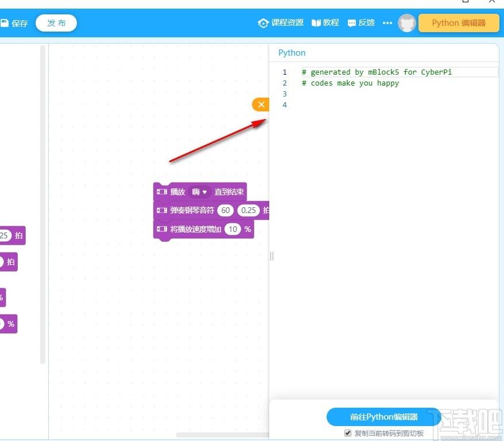This screenshot has height=441, width=504.
Task: Toggle 复制当前转码到剪切板 checkbox
Action: pyautogui.click(x=348, y=432)
